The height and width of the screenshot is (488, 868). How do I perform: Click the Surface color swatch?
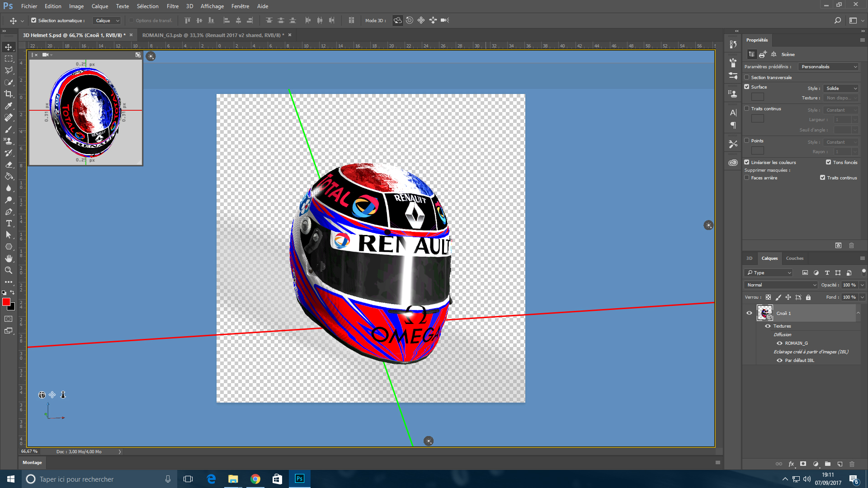coord(757,97)
